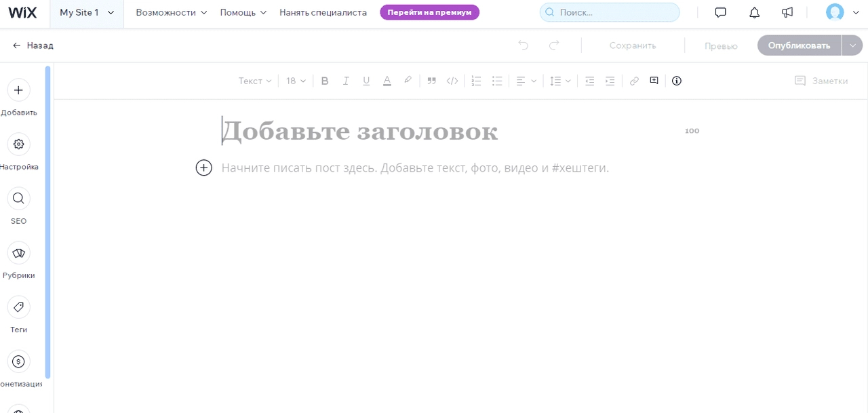
Task: Toggle bold text formatting
Action: [325, 81]
